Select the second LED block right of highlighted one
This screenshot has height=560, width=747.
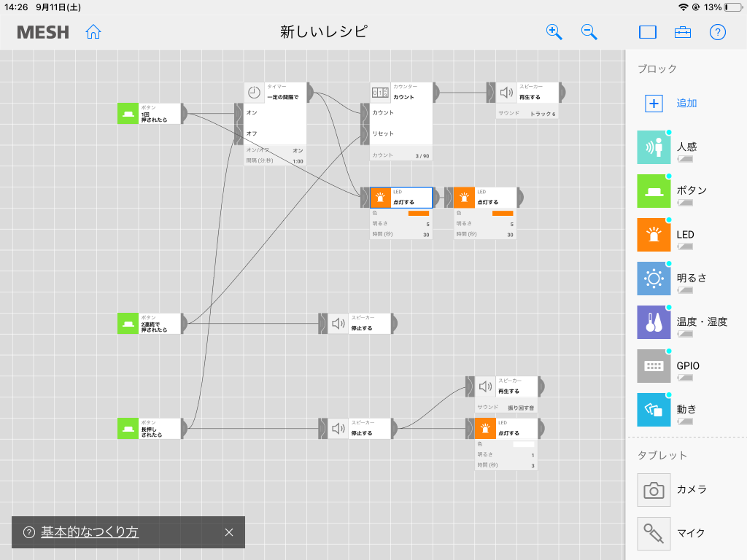click(485, 198)
